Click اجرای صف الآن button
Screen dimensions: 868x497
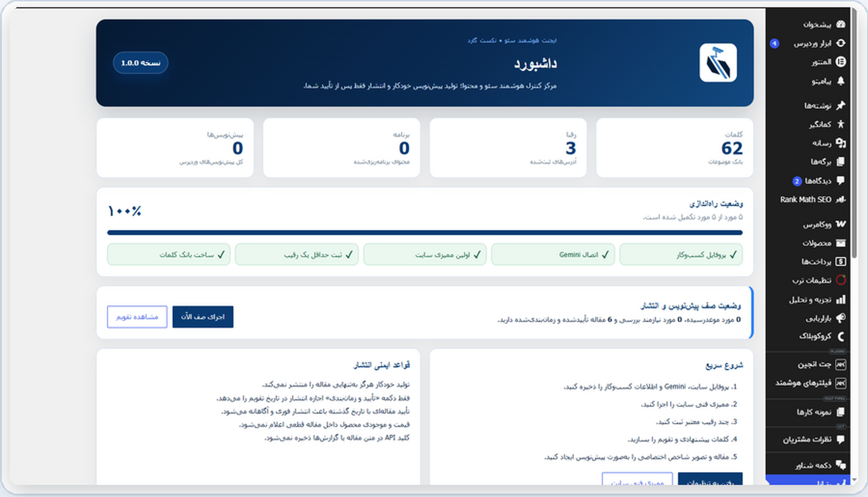point(203,317)
